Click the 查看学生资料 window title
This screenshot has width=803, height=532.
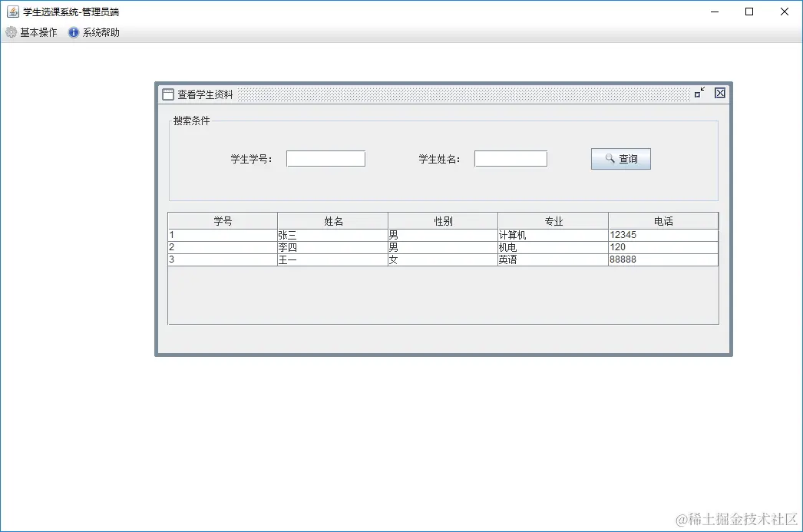click(206, 94)
